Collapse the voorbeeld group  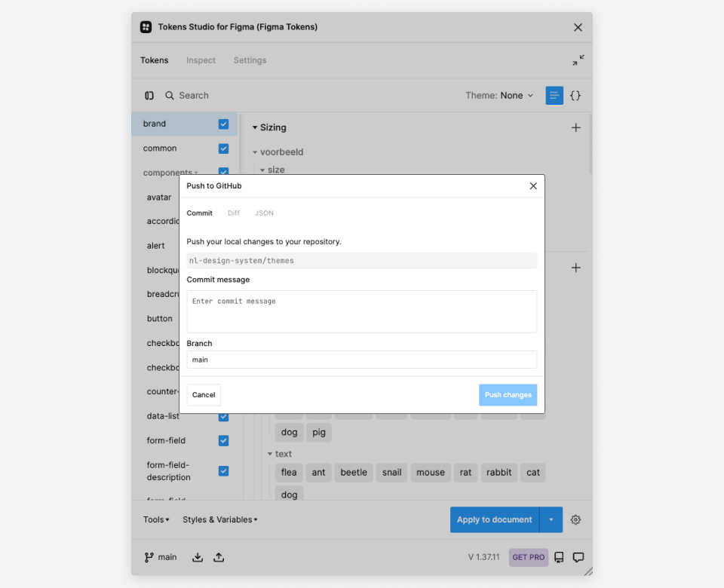click(255, 152)
